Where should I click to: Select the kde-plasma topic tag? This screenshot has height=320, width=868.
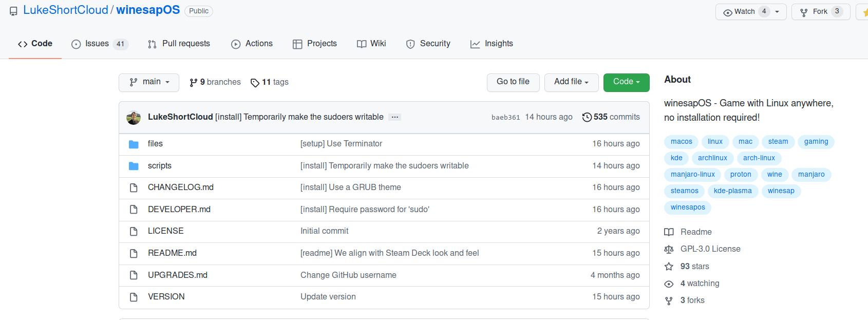[732, 191]
